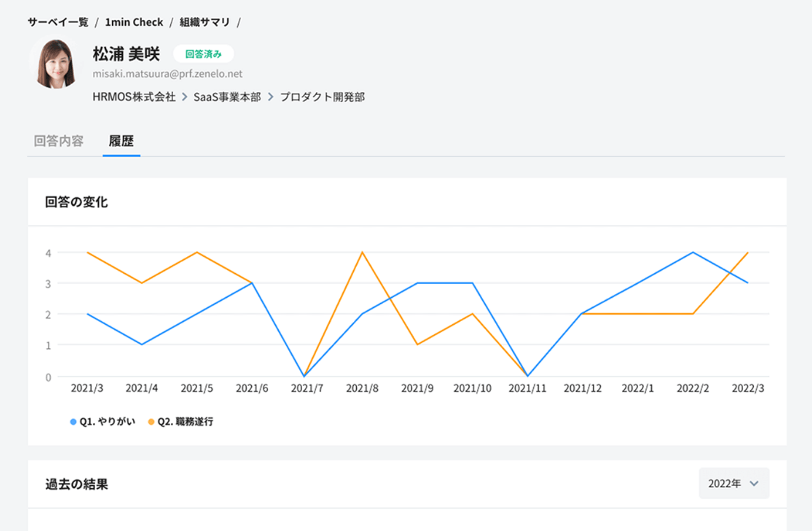This screenshot has height=531, width=812.
Task: Click the orange Q2 legend dot
Action: tap(151, 422)
